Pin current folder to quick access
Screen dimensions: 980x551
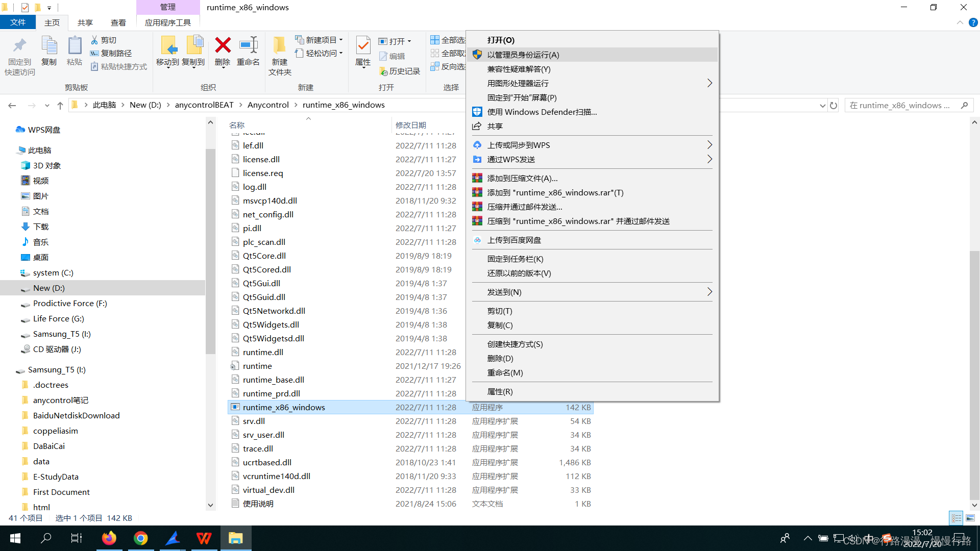click(19, 54)
